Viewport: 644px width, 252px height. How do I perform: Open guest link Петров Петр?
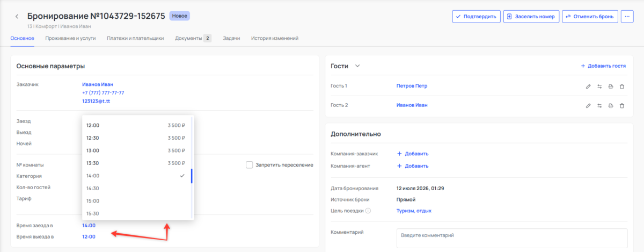[412, 86]
